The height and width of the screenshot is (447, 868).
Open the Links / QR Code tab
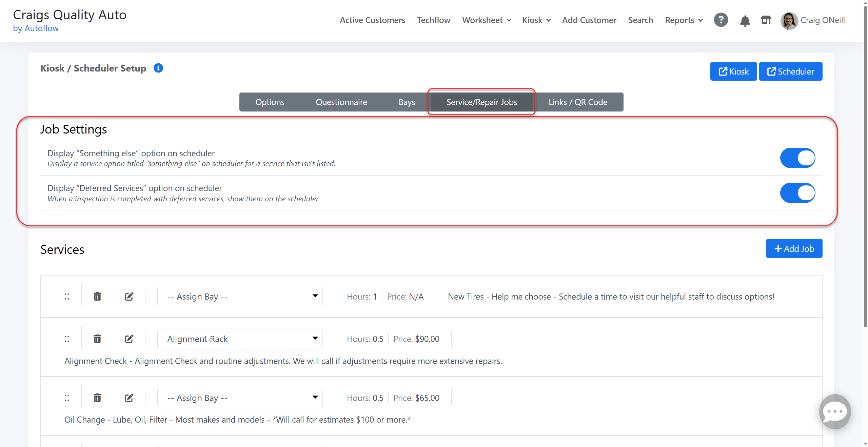578,102
